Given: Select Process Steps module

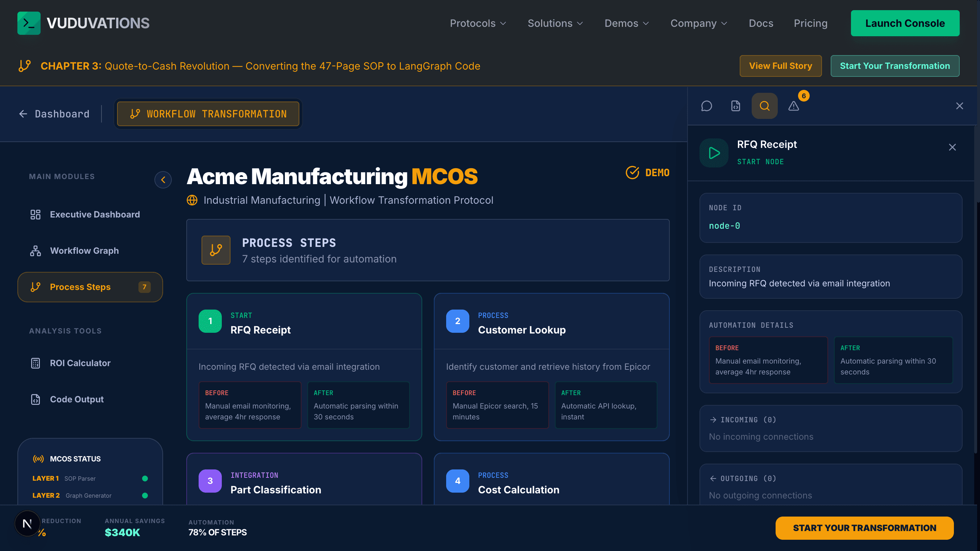Looking at the screenshot, I should (90, 287).
